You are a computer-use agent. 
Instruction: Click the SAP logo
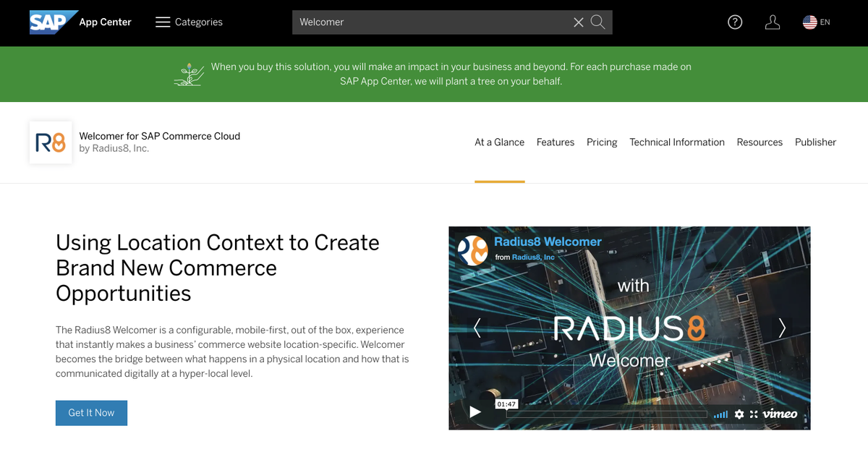point(51,22)
